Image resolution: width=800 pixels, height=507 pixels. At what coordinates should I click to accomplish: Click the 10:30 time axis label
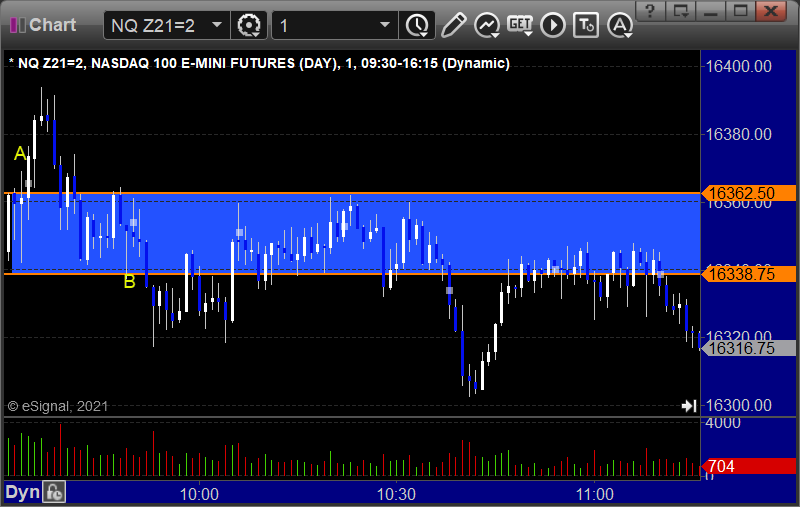(x=396, y=494)
